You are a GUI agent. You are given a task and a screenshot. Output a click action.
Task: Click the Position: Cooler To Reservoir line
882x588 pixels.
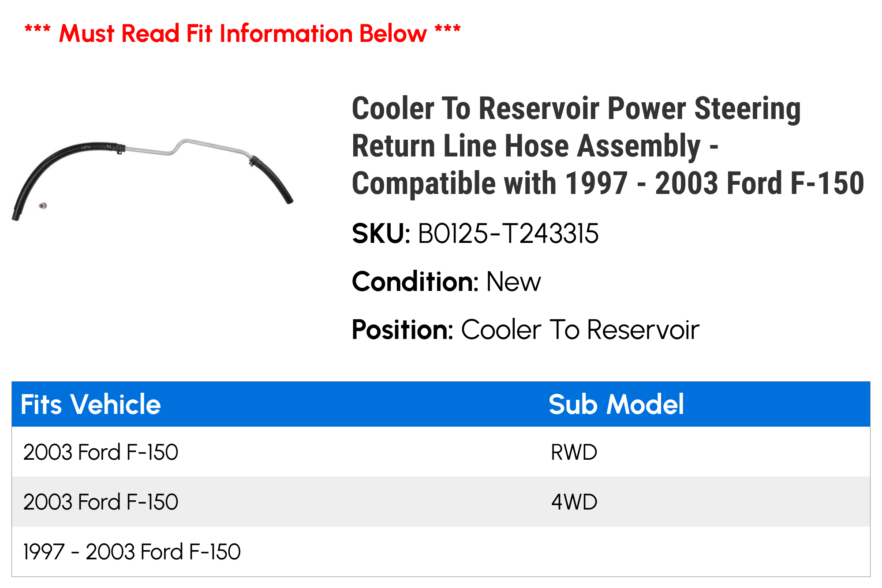[x=525, y=330]
